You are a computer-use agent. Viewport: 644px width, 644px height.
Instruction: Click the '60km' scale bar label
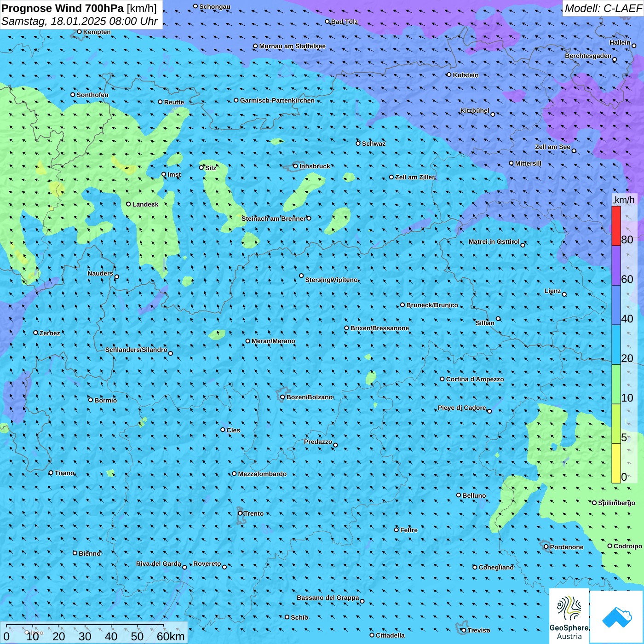tap(171, 636)
